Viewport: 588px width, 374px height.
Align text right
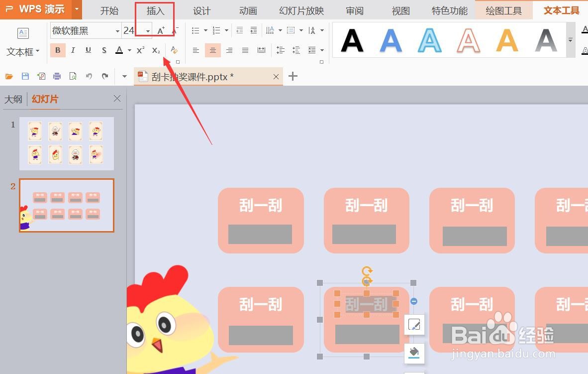[x=229, y=50]
